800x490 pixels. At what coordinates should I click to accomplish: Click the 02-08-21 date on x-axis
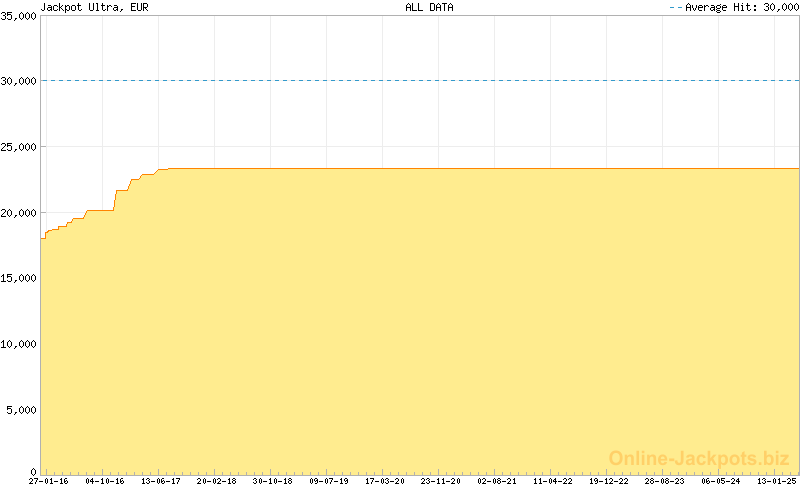tap(497, 481)
